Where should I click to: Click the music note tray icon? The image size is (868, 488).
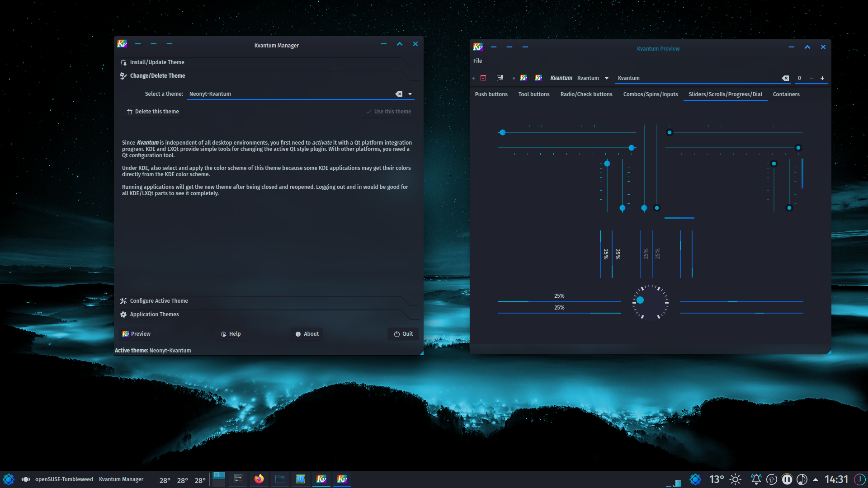[802, 479]
